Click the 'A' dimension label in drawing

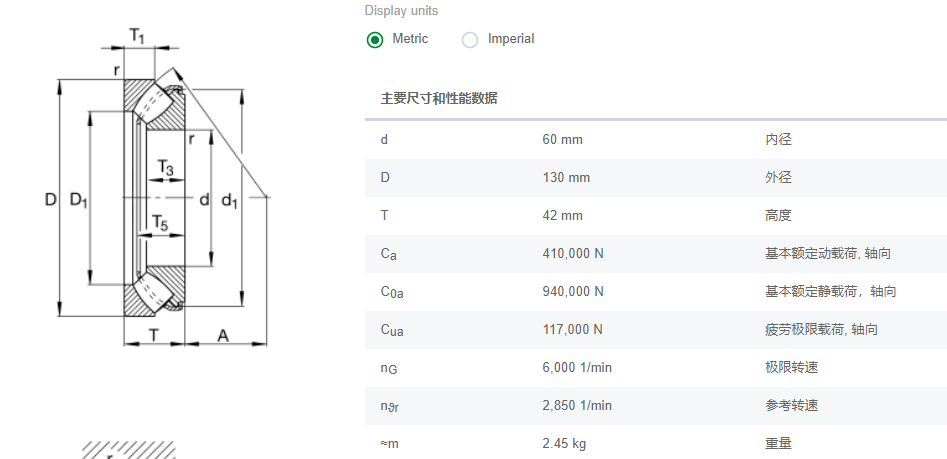pos(223,336)
